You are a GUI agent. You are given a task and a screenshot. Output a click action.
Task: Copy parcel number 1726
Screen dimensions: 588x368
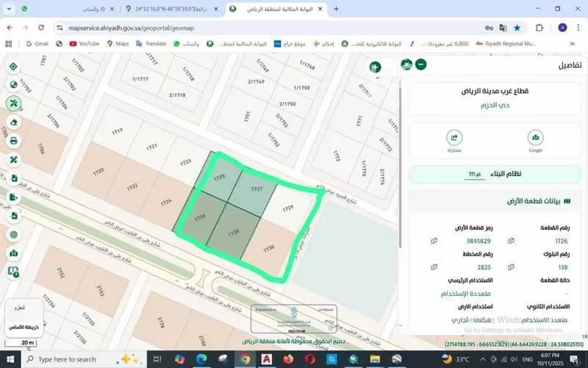coord(510,241)
